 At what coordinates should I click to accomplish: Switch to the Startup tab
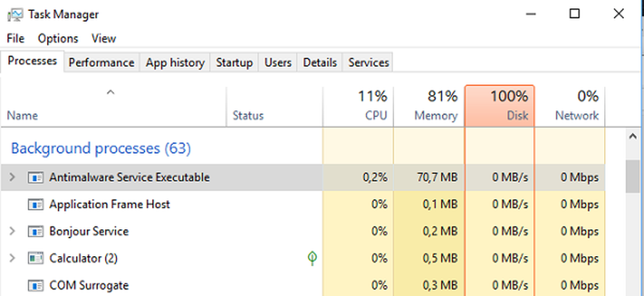click(234, 62)
